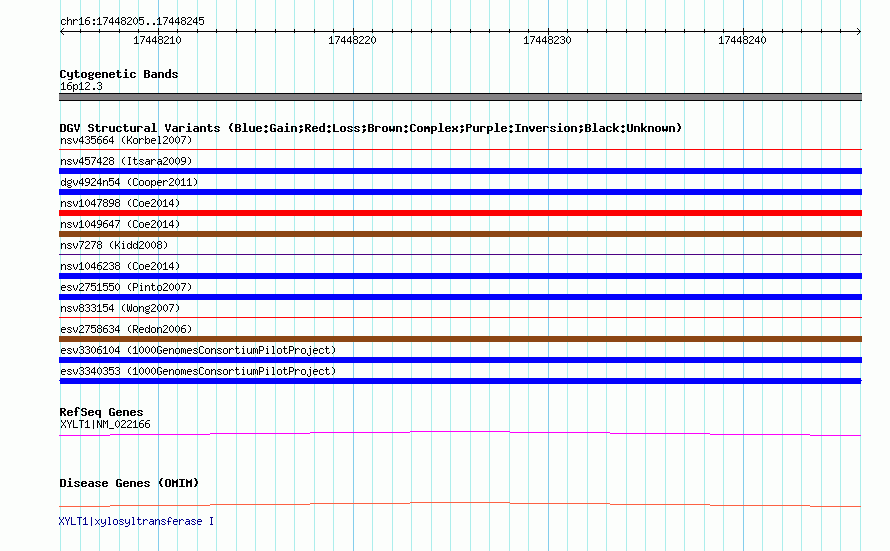Click ruler position 17448230
The width and height of the screenshot is (890, 551).
pos(547,40)
